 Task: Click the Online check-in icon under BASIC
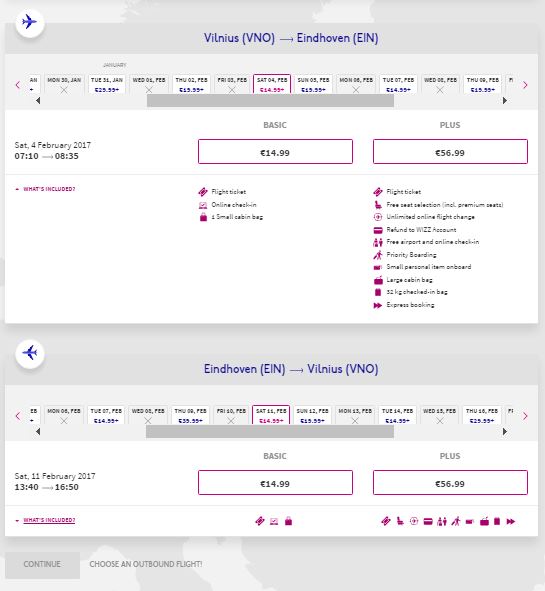click(203, 205)
